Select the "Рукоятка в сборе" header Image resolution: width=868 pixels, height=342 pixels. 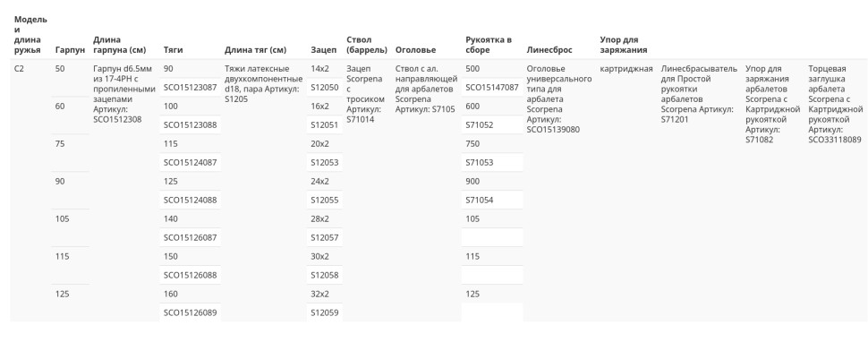[489, 45]
